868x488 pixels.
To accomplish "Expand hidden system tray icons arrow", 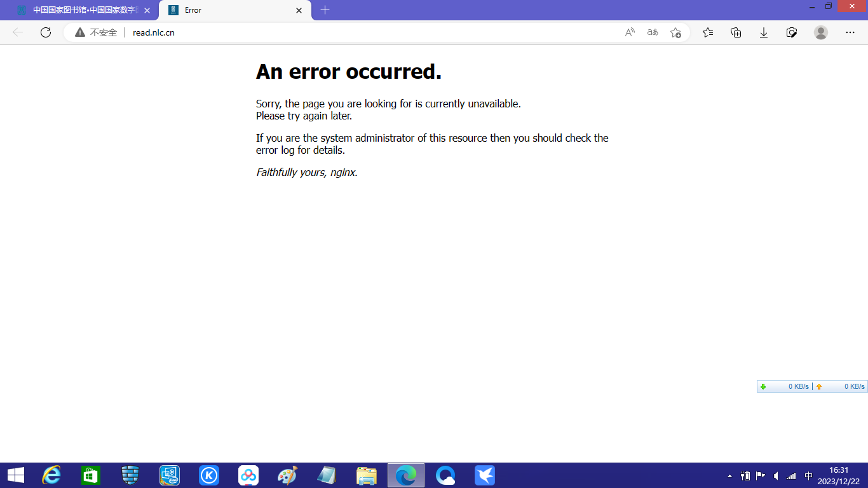I will click(x=729, y=476).
